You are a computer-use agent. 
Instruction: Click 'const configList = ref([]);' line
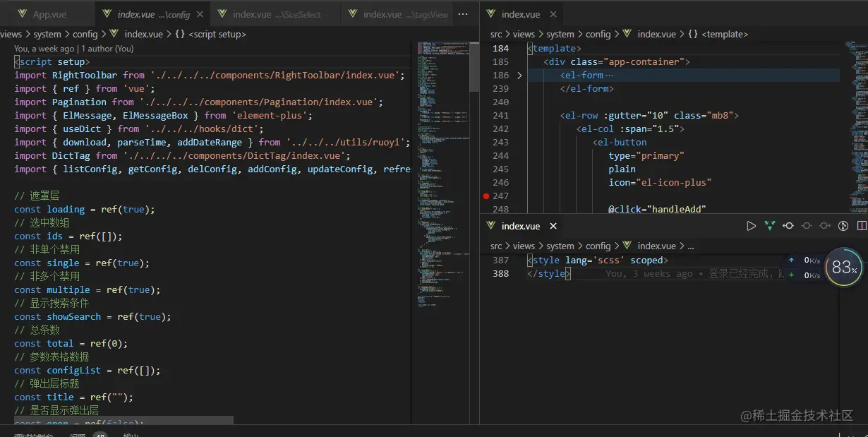point(88,370)
